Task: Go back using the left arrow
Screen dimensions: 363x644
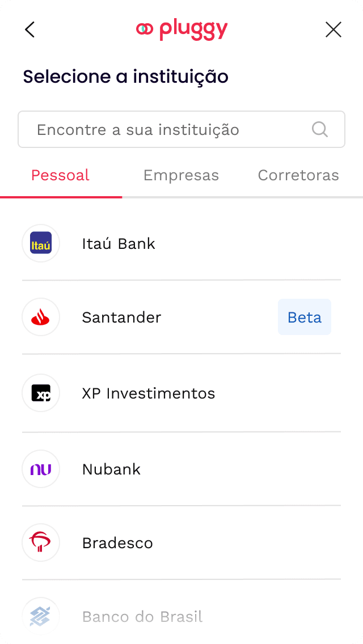Action: point(30,30)
